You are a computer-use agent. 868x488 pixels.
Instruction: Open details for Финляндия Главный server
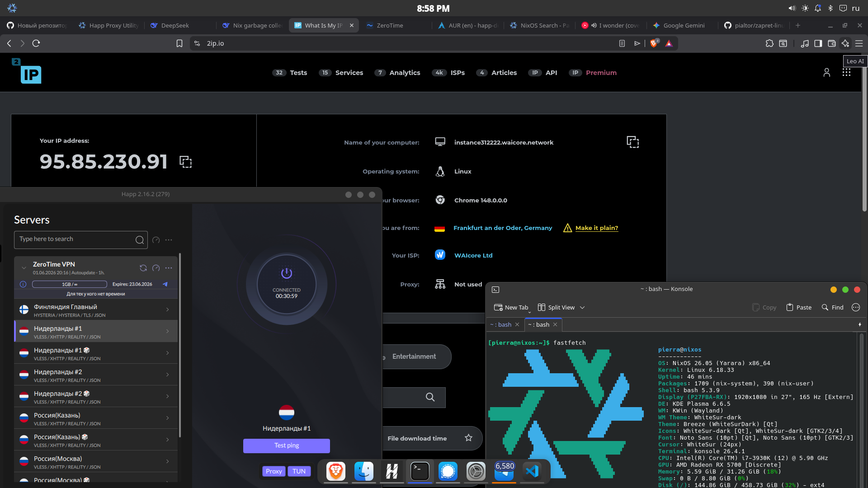pyautogui.click(x=167, y=310)
